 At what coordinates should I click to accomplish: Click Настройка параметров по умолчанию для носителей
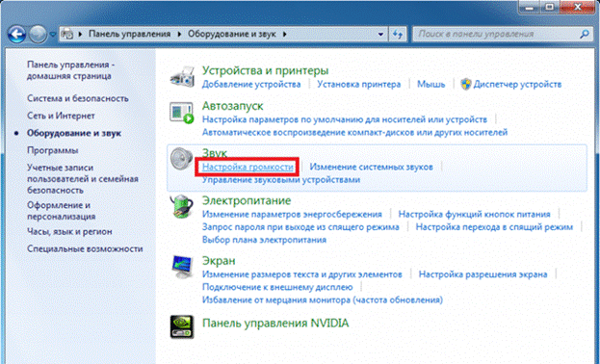point(345,119)
